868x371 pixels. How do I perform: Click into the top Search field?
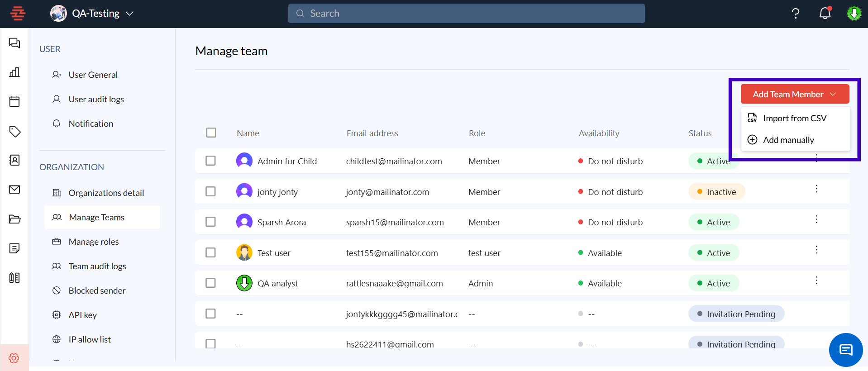pos(466,14)
